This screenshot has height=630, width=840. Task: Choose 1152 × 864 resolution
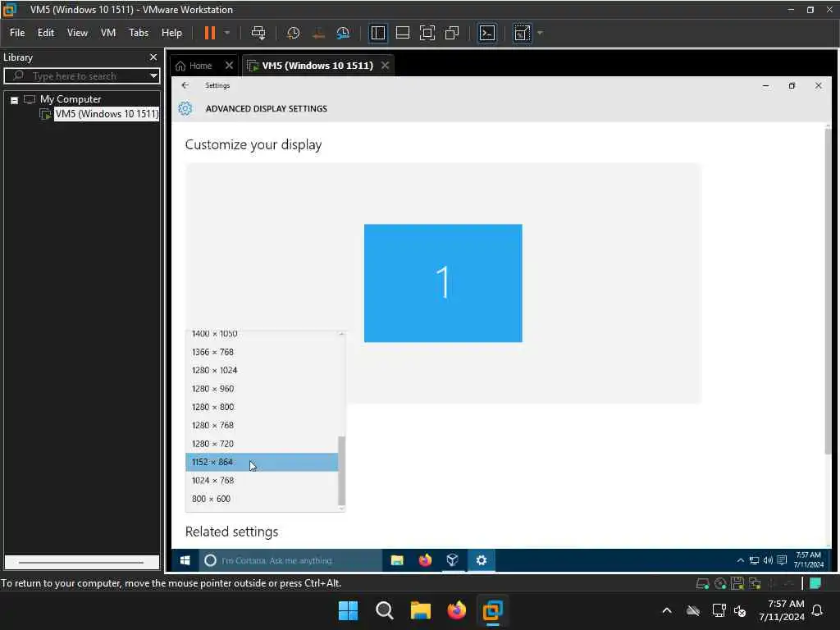(x=262, y=463)
